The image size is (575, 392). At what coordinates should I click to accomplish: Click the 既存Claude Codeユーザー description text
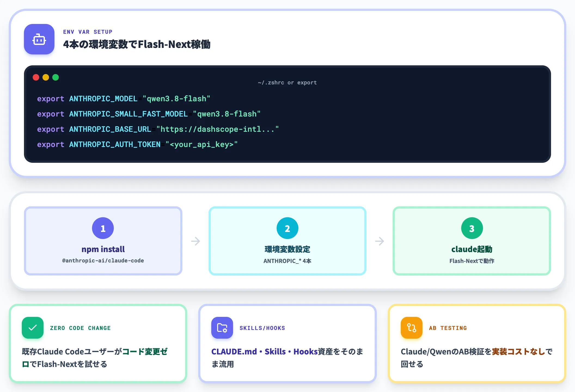pos(95,358)
